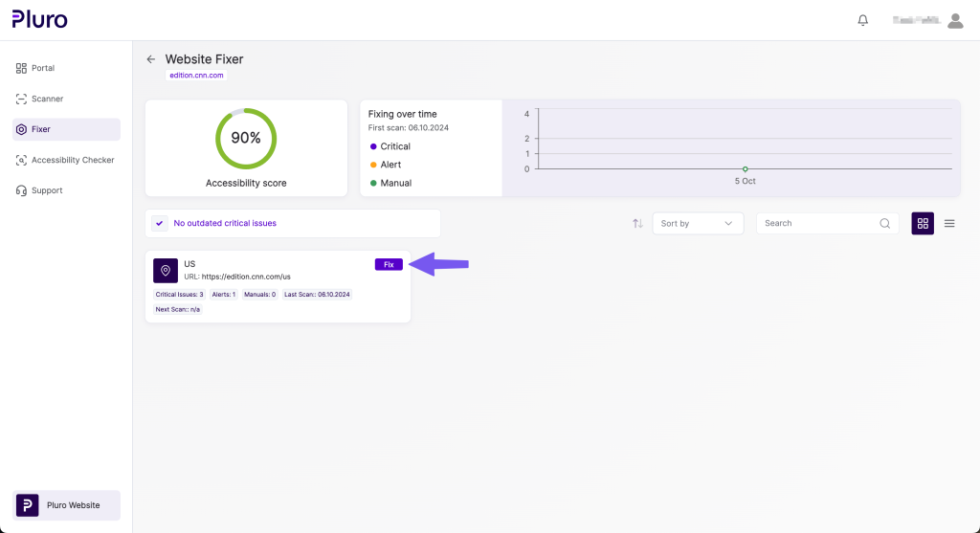
Task: Click the 5 Oct data point on chart
Action: 745,169
